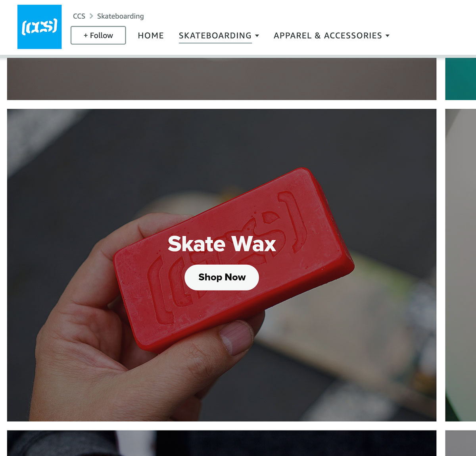Open the partially visible tile right of Skate Wax
476x456 pixels.
(x=461, y=265)
